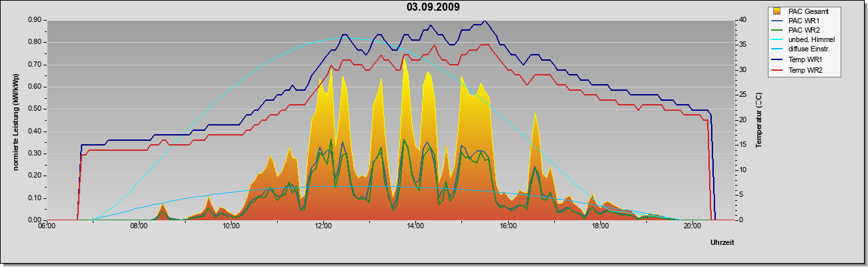Click the 16:00 time axis label
This screenshot has height=267, width=868.
508,226
